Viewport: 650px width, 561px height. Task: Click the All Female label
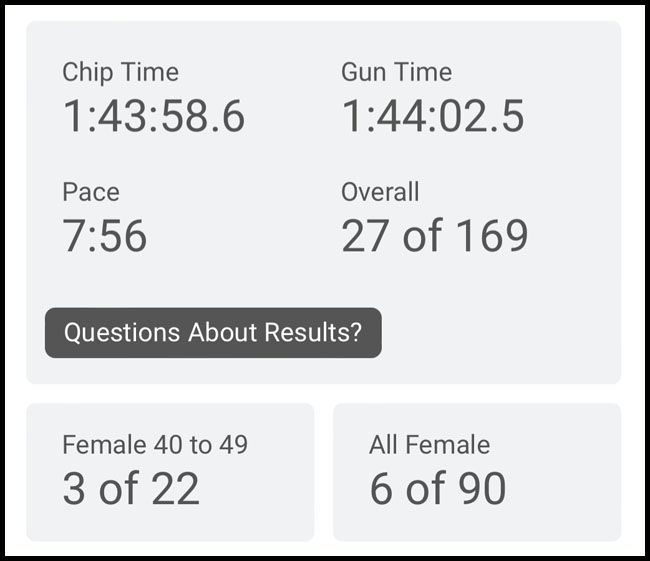(x=429, y=445)
